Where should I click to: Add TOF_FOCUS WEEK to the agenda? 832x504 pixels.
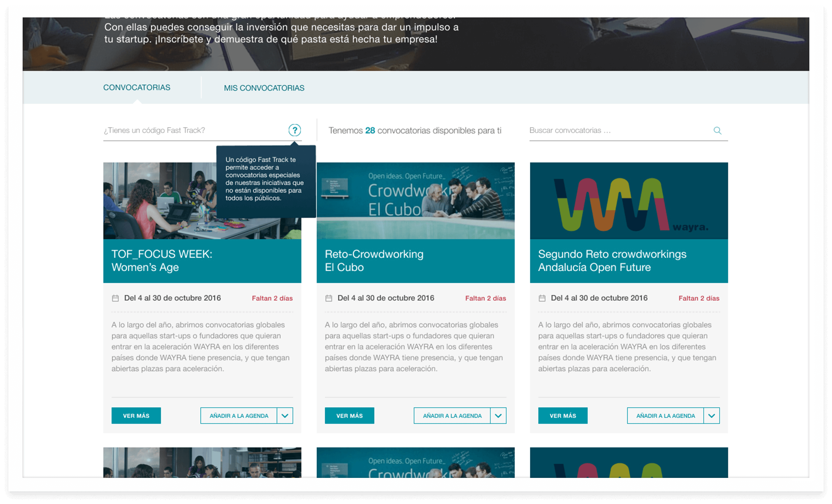tap(239, 416)
